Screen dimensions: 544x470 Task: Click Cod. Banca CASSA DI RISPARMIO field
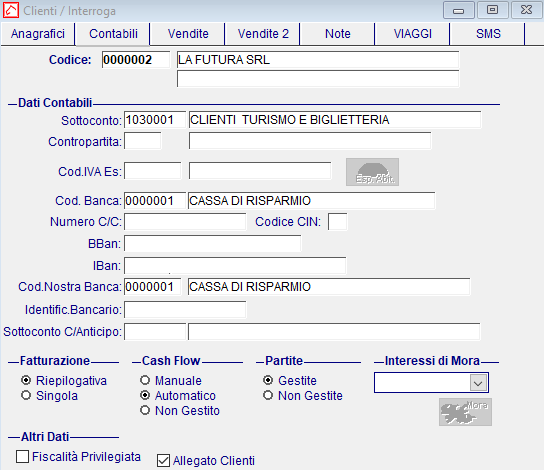[312, 201]
